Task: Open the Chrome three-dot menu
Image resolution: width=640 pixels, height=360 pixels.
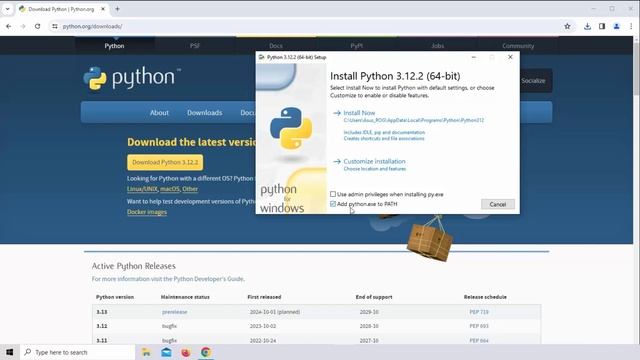Action: (x=631, y=26)
